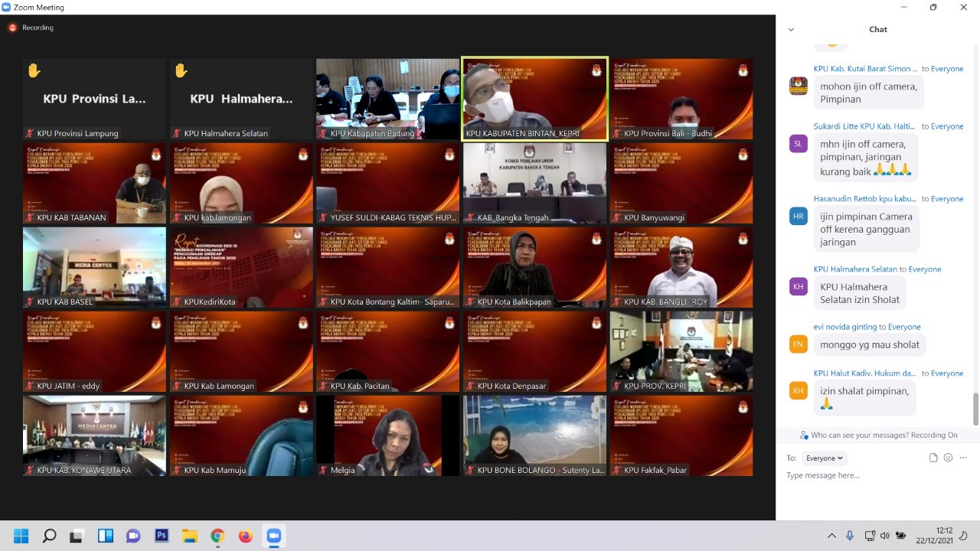Open Photoshop from the taskbar
This screenshot has height=551, width=980.
162,536
